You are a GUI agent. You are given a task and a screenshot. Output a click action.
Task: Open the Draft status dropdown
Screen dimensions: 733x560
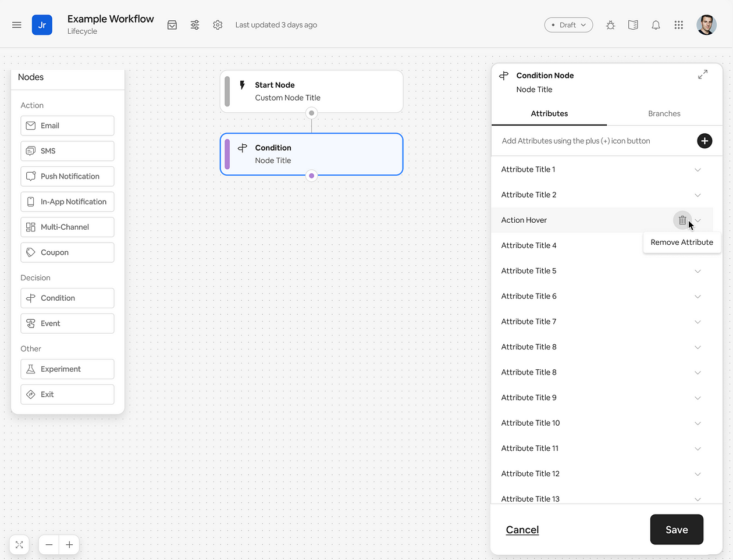pyautogui.click(x=568, y=25)
